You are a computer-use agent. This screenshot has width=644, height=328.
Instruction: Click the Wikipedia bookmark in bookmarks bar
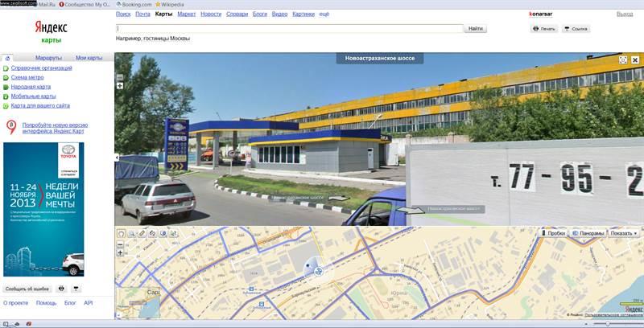point(170,5)
